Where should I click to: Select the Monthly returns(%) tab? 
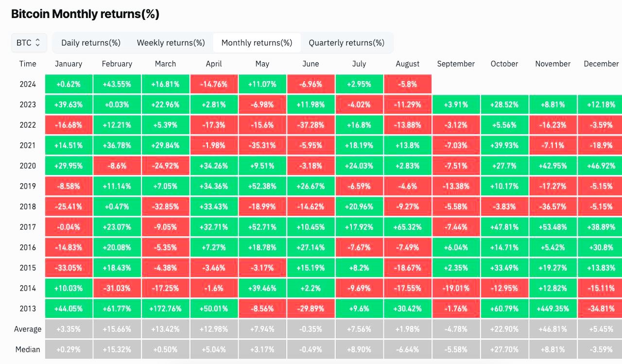point(257,43)
